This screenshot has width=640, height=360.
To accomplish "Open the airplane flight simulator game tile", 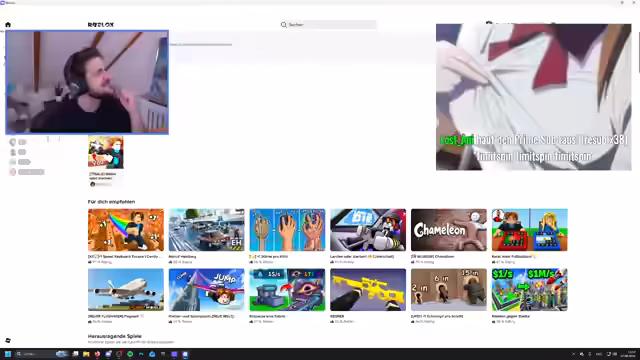I will click(x=126, y=289).
